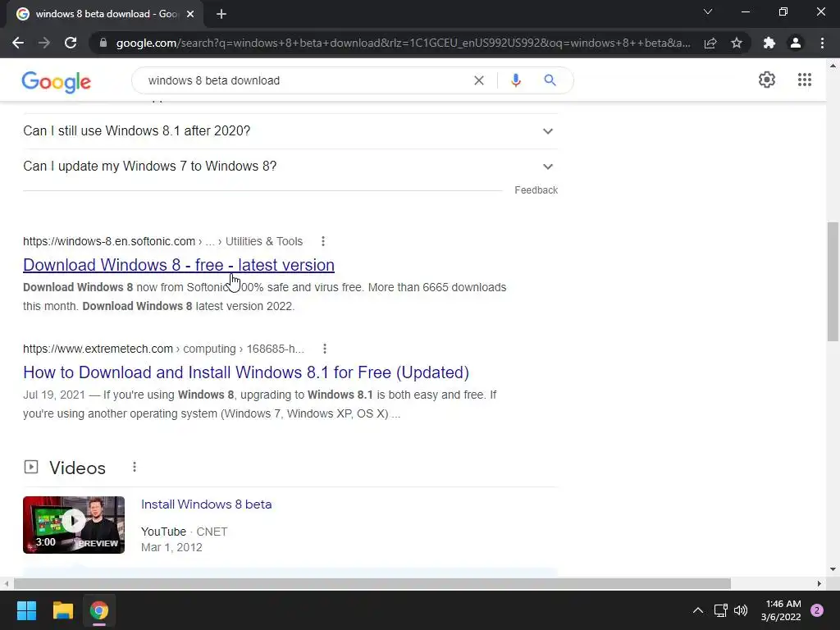Close the windows 8 beta download tab
This screenshot has width=840, height=630.
click(190, 14)
